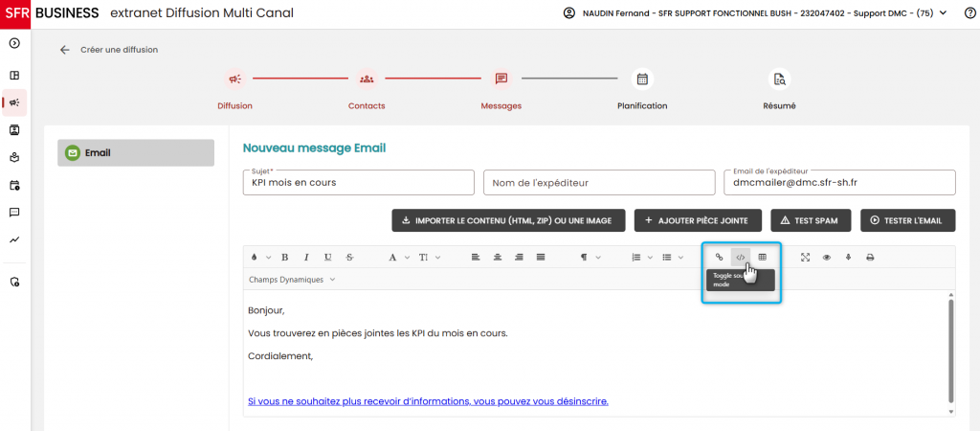Go to the Planification step
This screenshot has height=431, width=980.
pos(642,89)
